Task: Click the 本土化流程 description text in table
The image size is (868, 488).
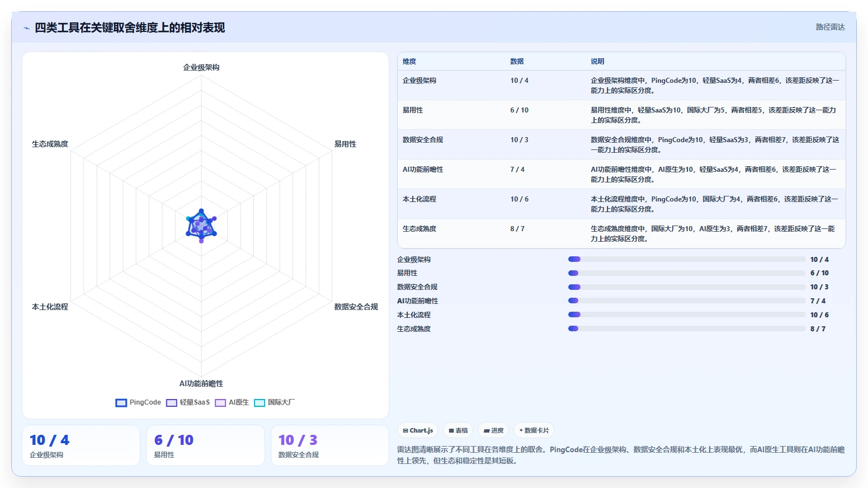Action: 714,204
